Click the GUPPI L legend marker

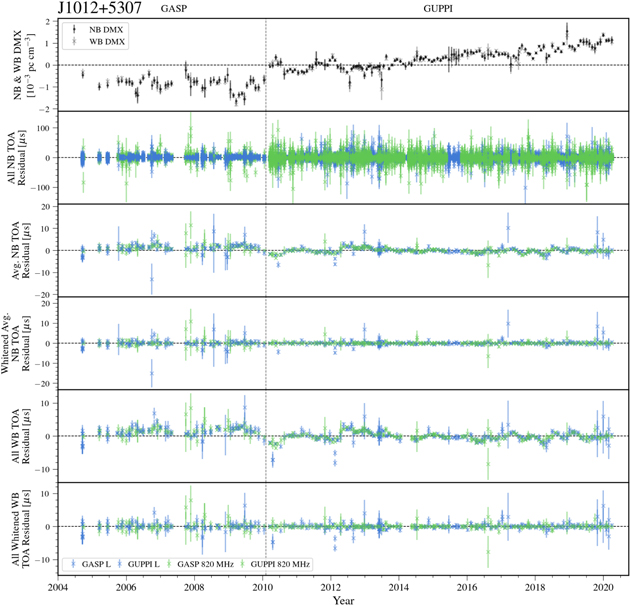(121, 565)
